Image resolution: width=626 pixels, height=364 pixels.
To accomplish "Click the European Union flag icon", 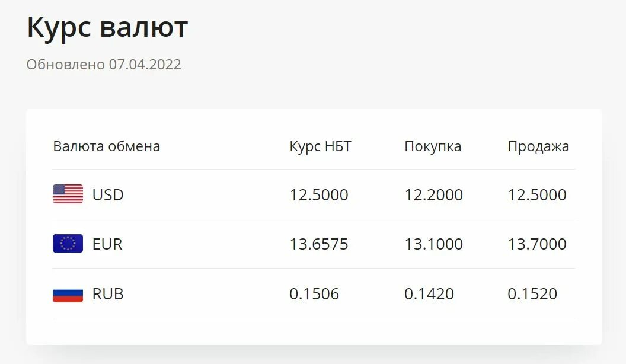I will click(68, 244).
